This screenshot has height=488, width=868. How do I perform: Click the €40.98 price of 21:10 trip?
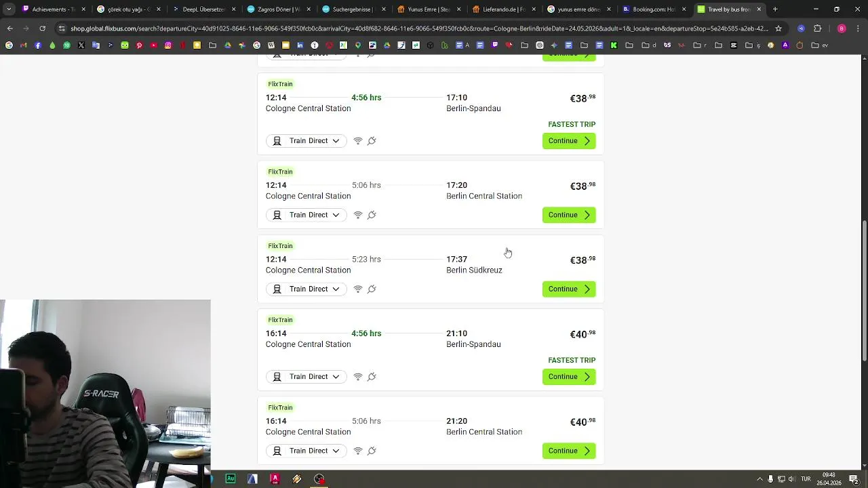pos(583,334)
